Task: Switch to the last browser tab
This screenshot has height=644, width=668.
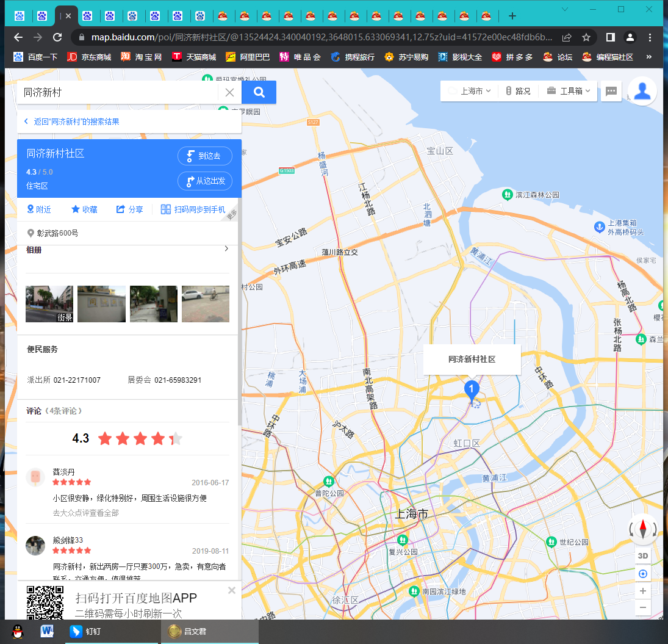Action: (486, 16)
